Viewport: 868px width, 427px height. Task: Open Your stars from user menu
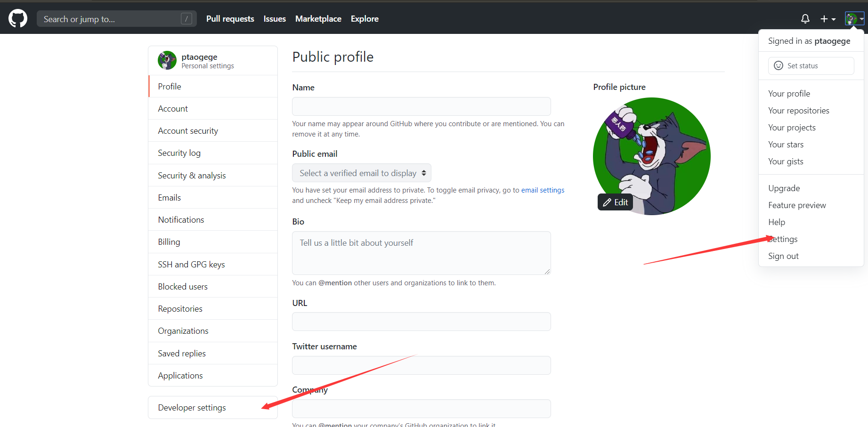coord(811,144)
